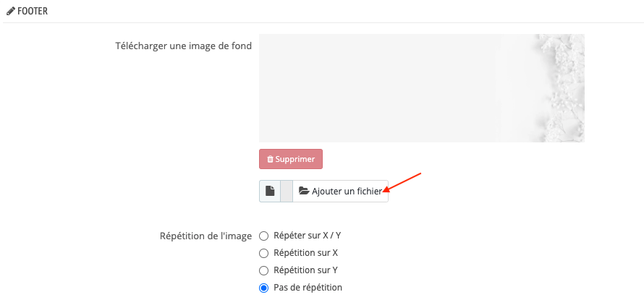The image size is (644, 305).
Task: Click the white floral decoration in the preview
Action: click(x=561, y=80)
